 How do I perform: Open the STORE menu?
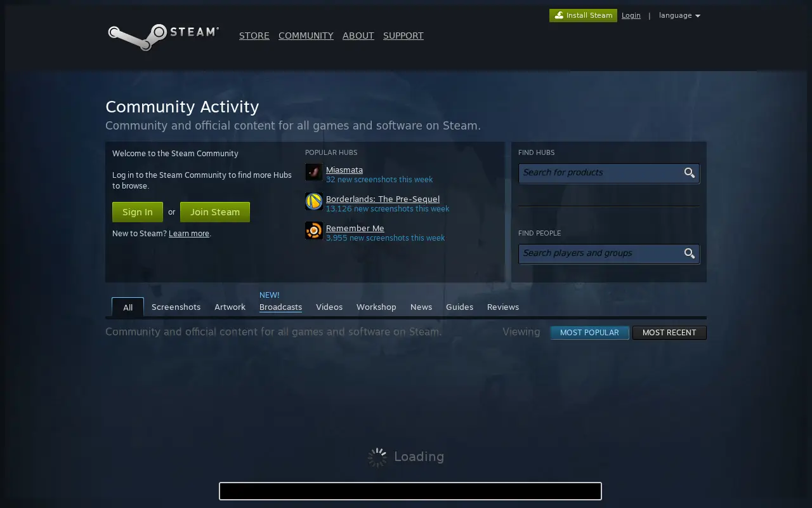254,36
